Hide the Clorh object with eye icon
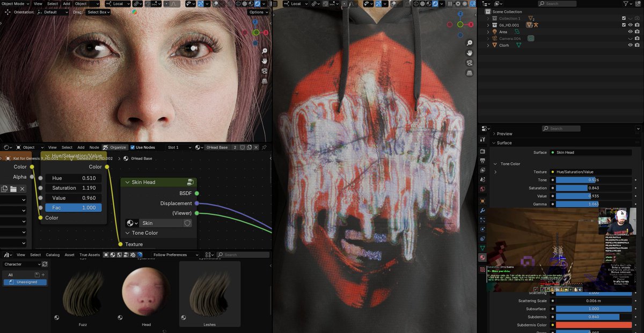The image size is (644, 333). click(630, 45)
